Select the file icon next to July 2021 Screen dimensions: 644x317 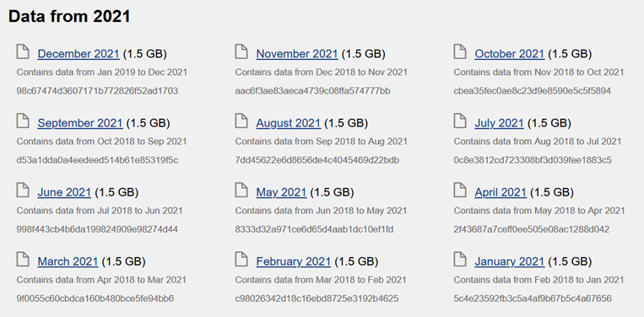460,121
